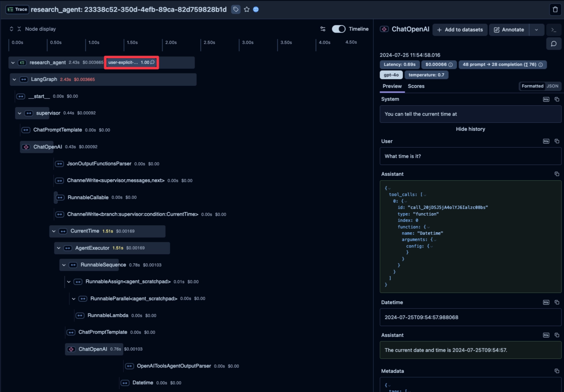Expand all nodes using the expand icon

[x=12, y=29]
